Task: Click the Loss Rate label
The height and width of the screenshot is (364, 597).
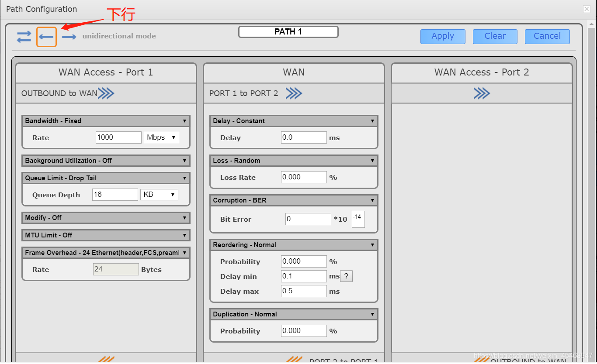Action: click(238, 178)
